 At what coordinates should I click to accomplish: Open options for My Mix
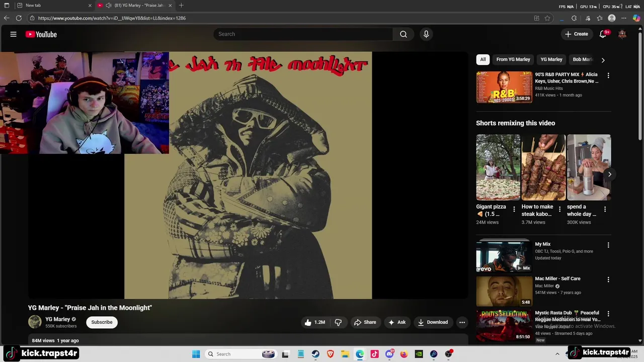pyautogui.click(x=608, y=245)
